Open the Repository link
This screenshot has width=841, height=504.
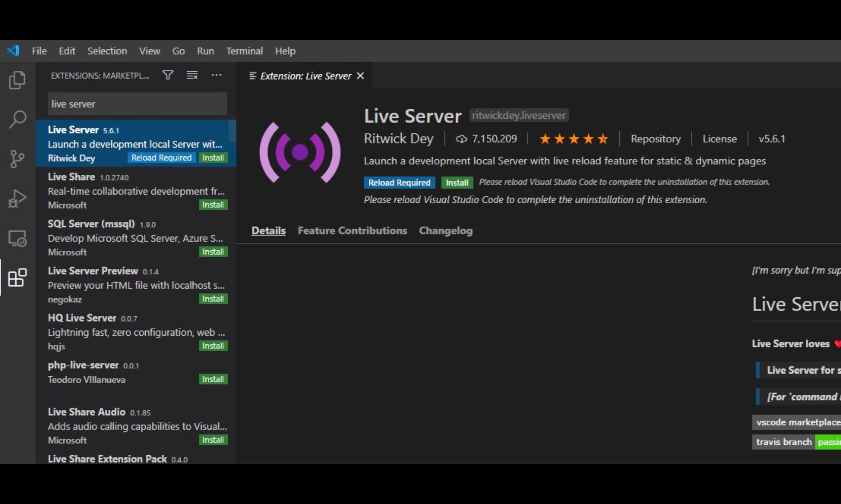click(x=655, y=139)
